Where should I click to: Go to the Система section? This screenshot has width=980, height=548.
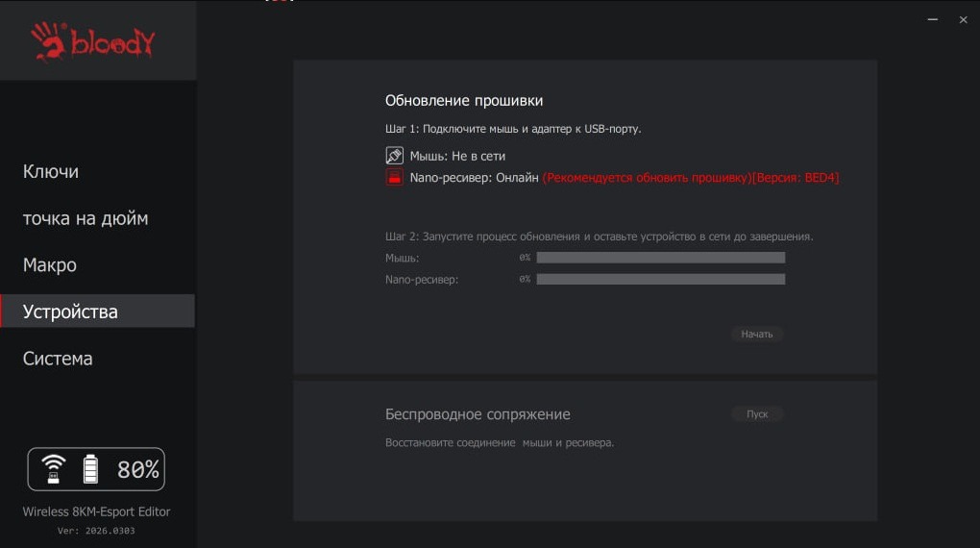(58, 359)
